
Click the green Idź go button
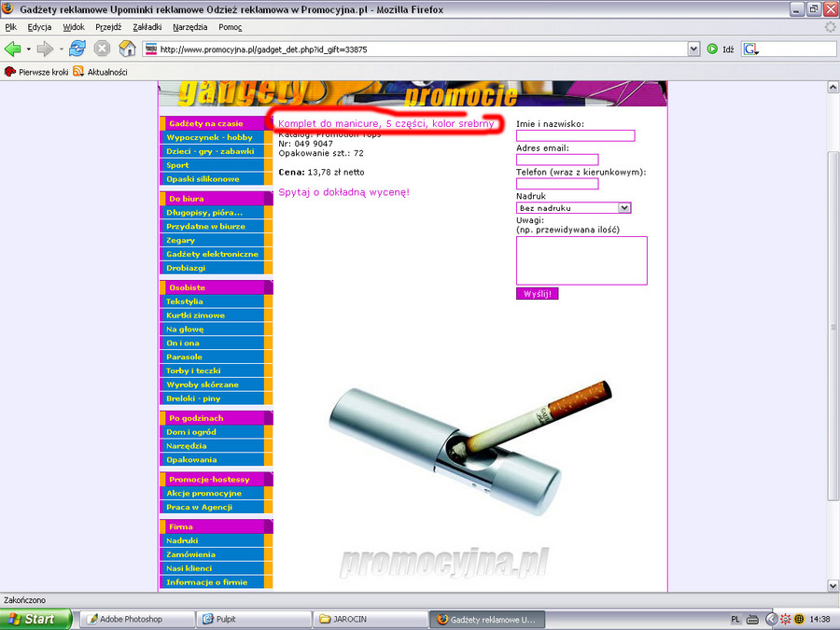(x=720, y=49)
